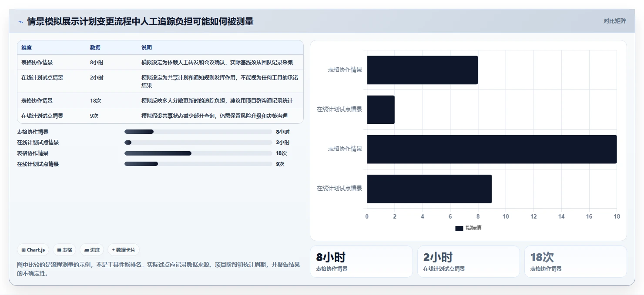Click the description starting 模拟设定为共享计划
Image resolution: width=644 pixels, height=295 pixels.
coord(220,82)
